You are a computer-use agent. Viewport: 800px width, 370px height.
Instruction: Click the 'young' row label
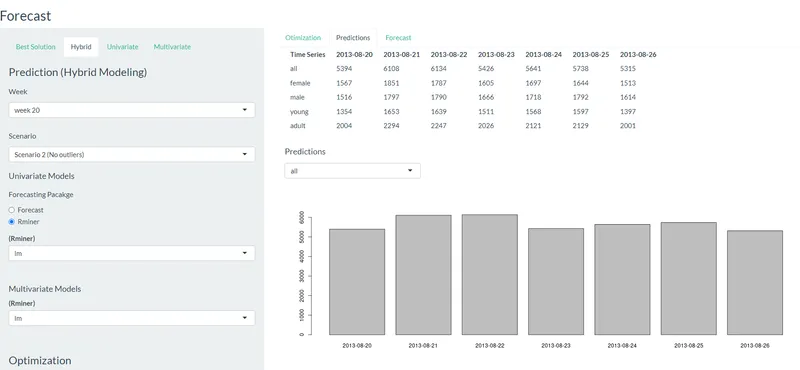coord(299,112)
